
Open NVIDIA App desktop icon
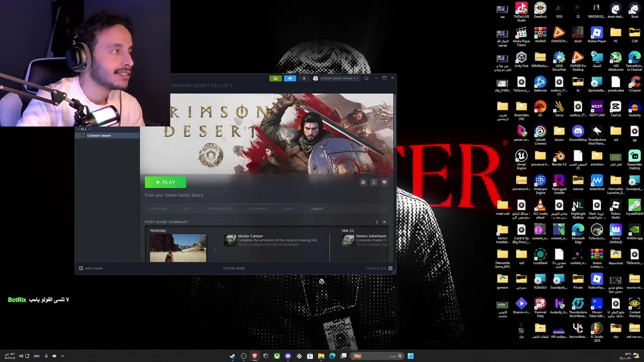pyautogui.click(x=634, y=232)
